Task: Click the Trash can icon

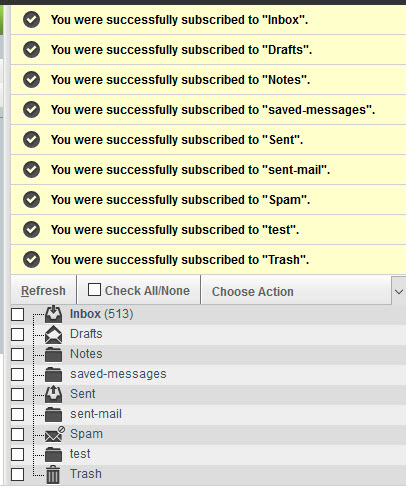Action: 53,474
